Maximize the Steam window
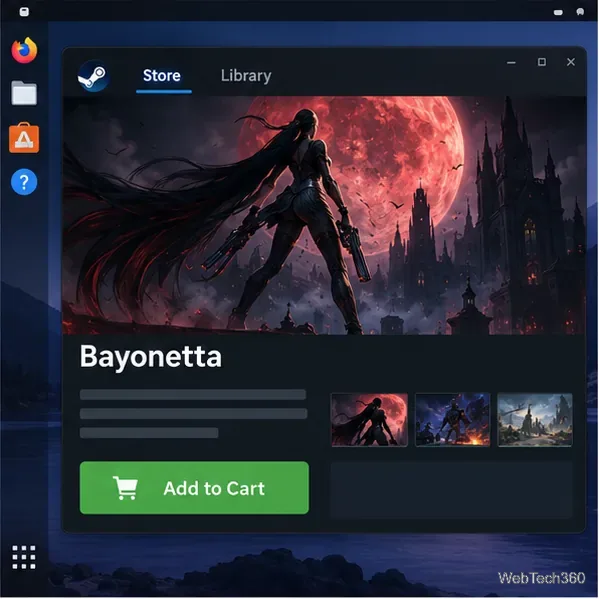The height and width of the screenshot is (599, 599). [542, 62]
